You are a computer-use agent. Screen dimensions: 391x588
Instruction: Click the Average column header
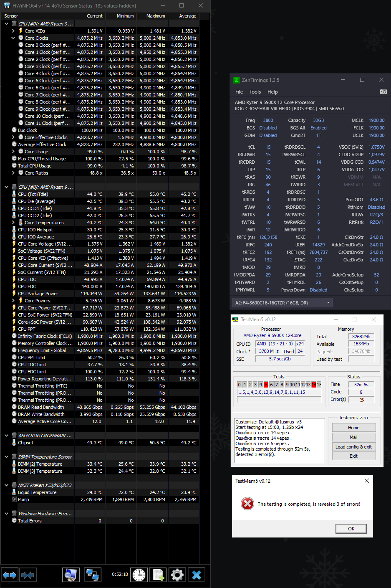point(183,16)
